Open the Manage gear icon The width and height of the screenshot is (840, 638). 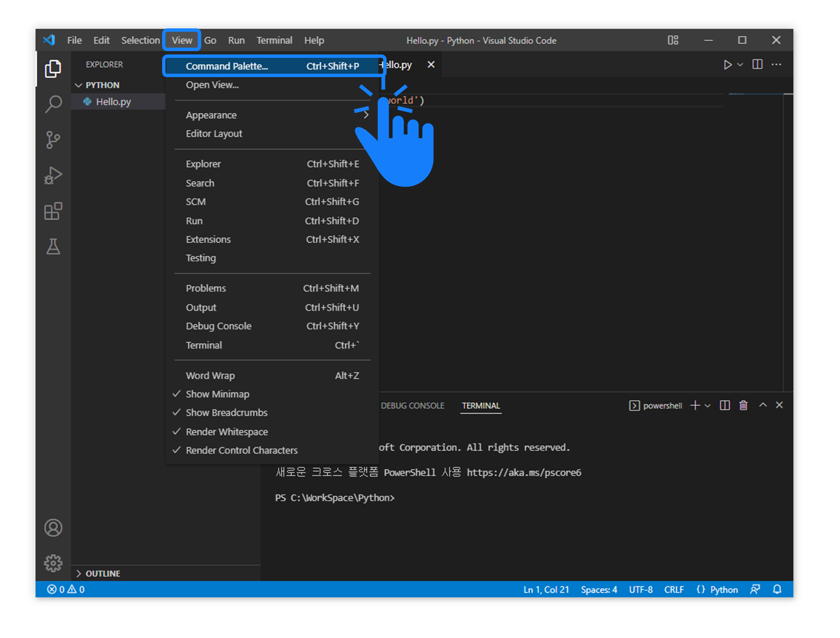pos(53,563)
